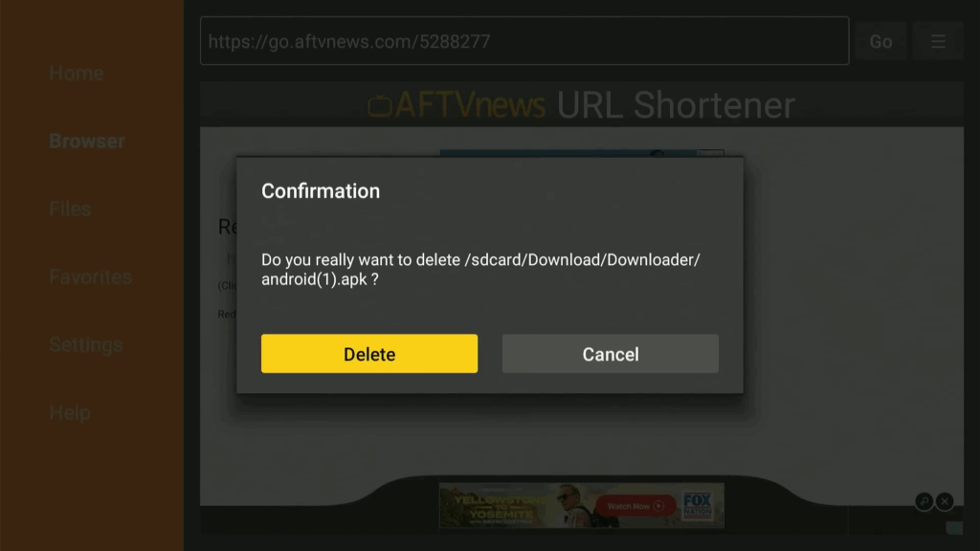
Task: Confirm deletion with the yellow Delete button
Action: [369, 354]
